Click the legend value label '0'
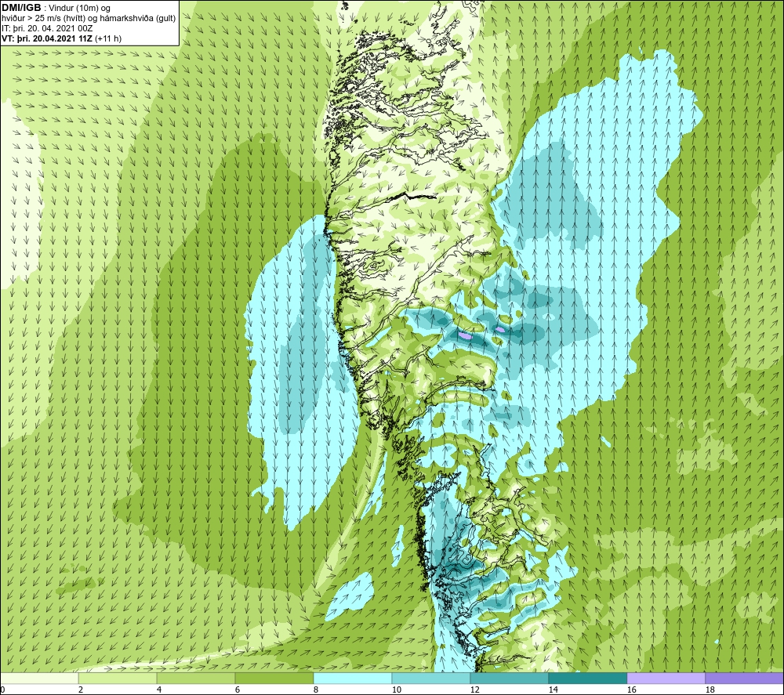Image resolution: width=784 pixels, height=695 pixels. (x=2, y=690)
